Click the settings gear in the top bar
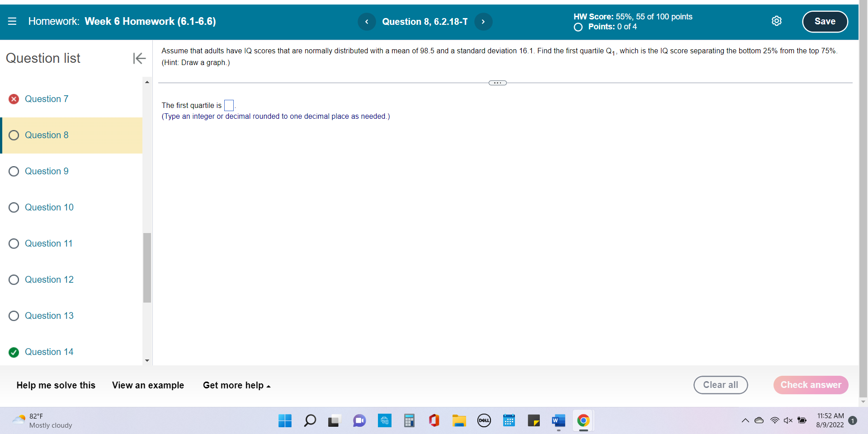Viewport: 868px width, 434px height. [x=777, y=21]
